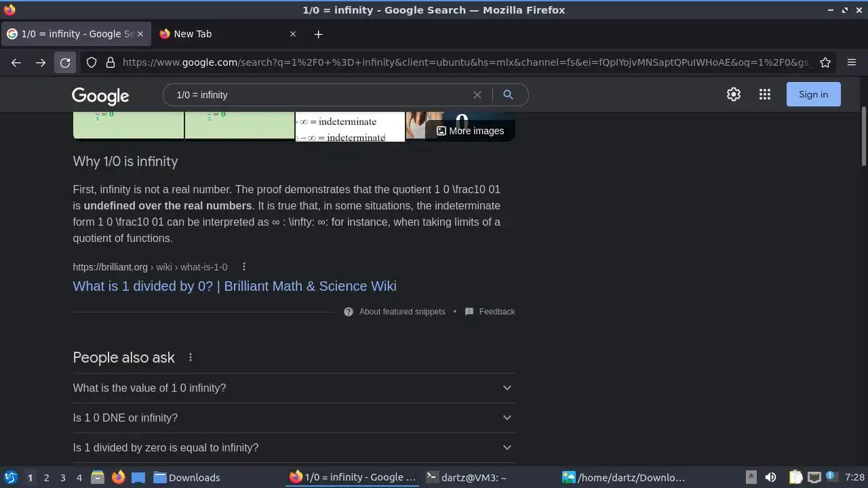Expand 'Is 1 0 DNE or infinity?'
The height and width of the screenshot is (488, 868).
[294, 418]
